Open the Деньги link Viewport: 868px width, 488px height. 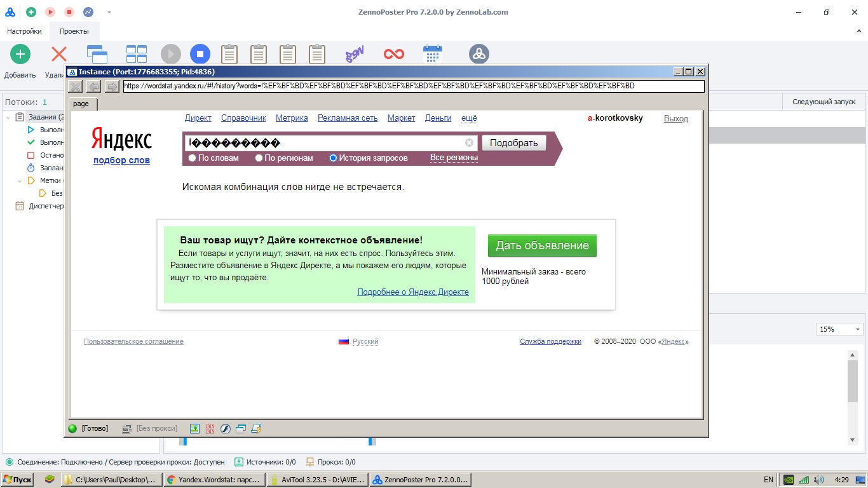[438, 118]
